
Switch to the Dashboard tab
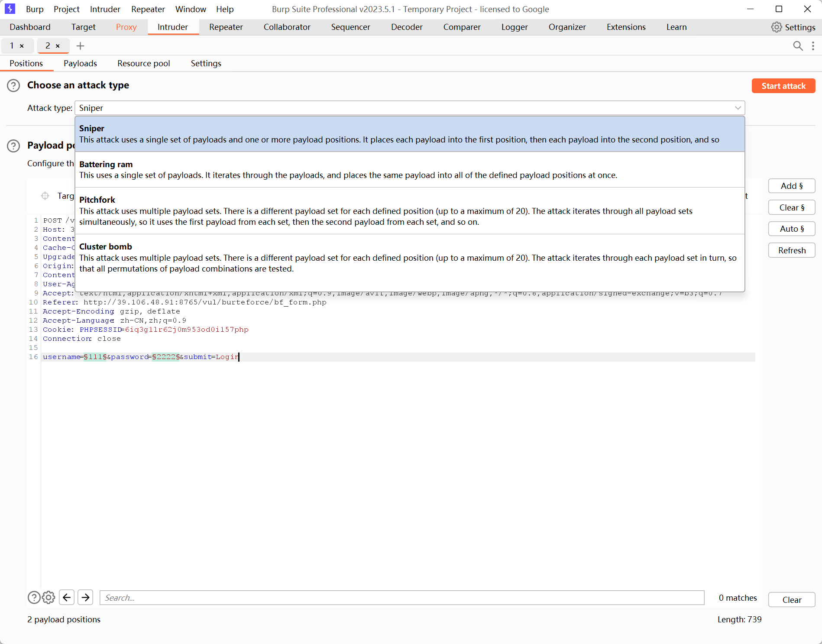[30, 27]
